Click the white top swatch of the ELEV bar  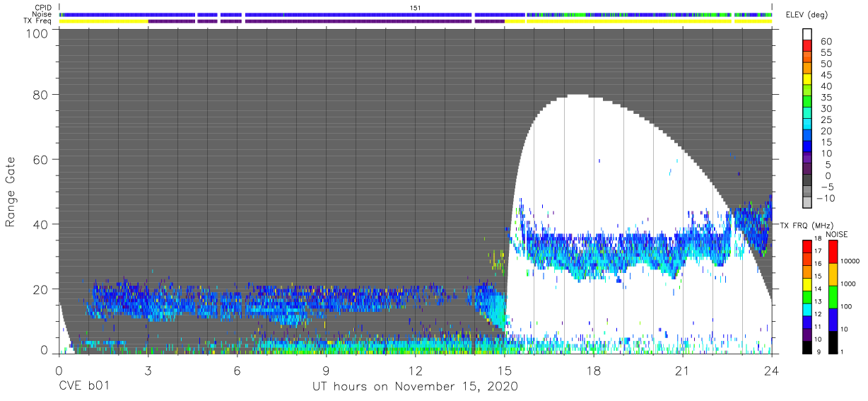[809, 35]
